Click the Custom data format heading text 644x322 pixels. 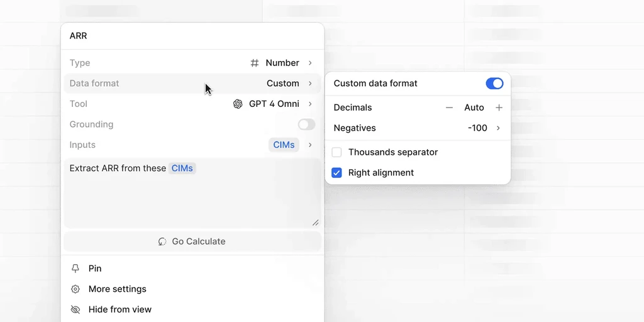[375, 84]
